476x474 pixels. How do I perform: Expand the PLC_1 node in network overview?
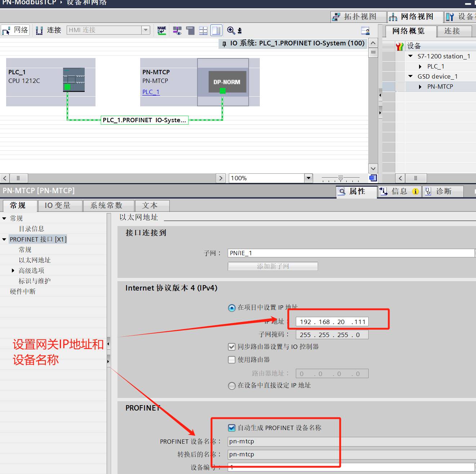click(420, 66)
